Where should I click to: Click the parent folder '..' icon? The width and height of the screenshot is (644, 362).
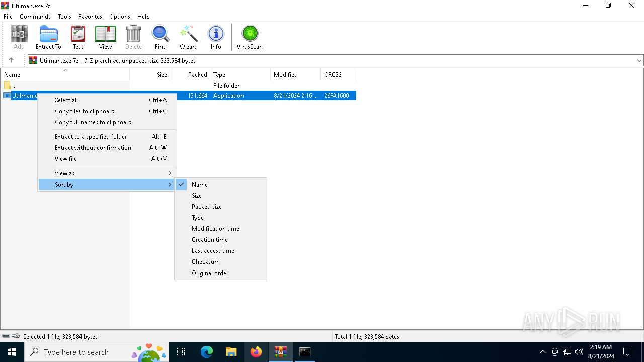[x=7, y=86]
